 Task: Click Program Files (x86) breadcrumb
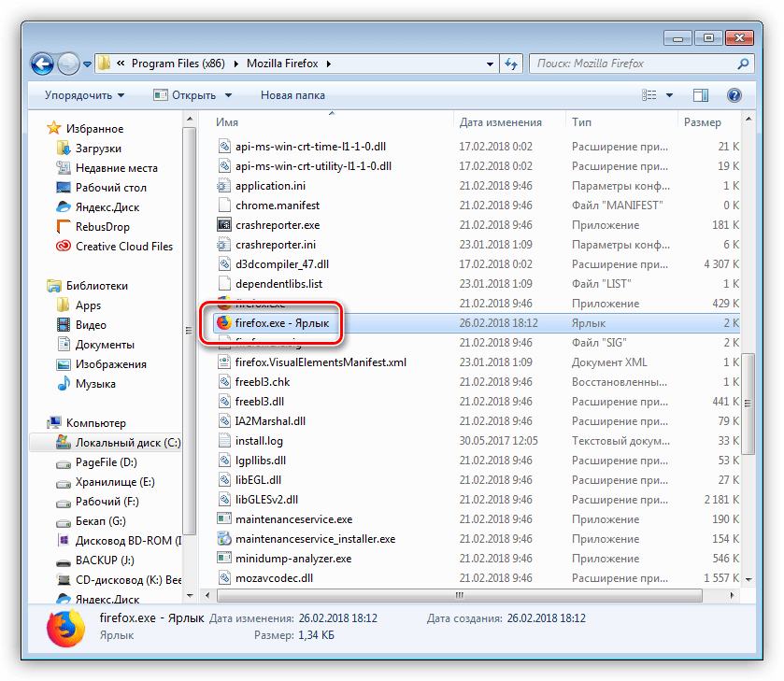tap(178, 64)
